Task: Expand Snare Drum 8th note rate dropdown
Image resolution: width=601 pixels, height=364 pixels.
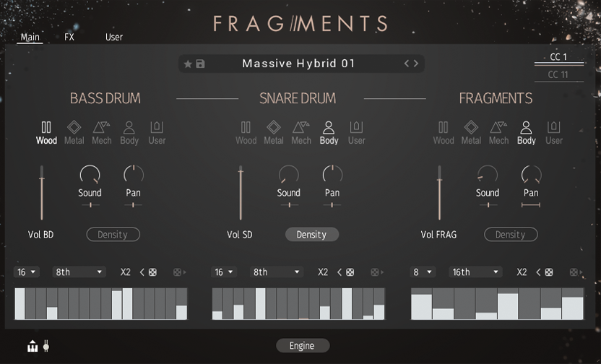Action: [x=277, y=272]
